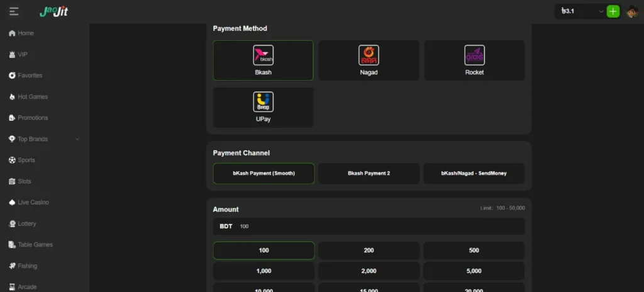Click the Hot Games flame icon
The height and width of the screenshot is (292, 644).
point(12,97)
